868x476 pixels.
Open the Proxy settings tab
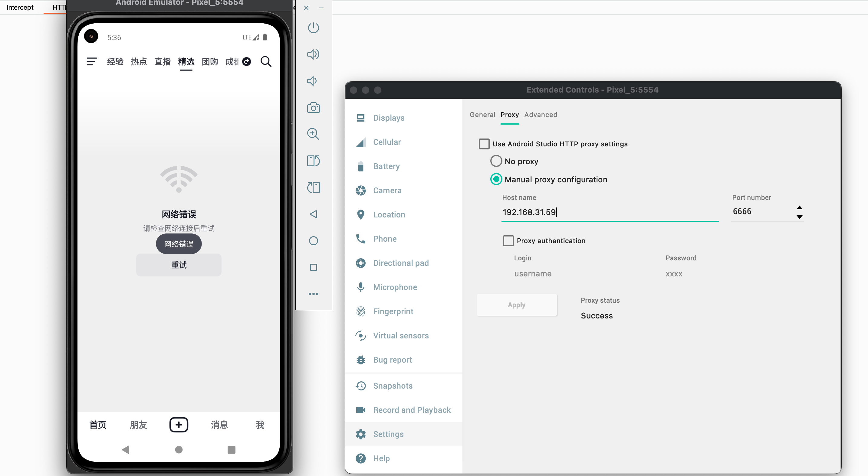[509, 115]
